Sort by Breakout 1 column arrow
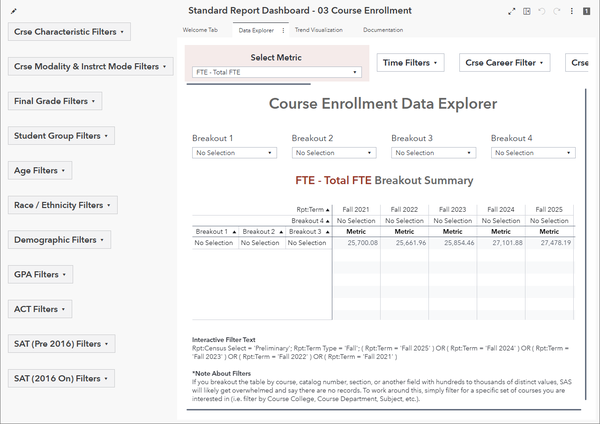The height and width of the screenshot is (424, 600). tap(234, 232)
